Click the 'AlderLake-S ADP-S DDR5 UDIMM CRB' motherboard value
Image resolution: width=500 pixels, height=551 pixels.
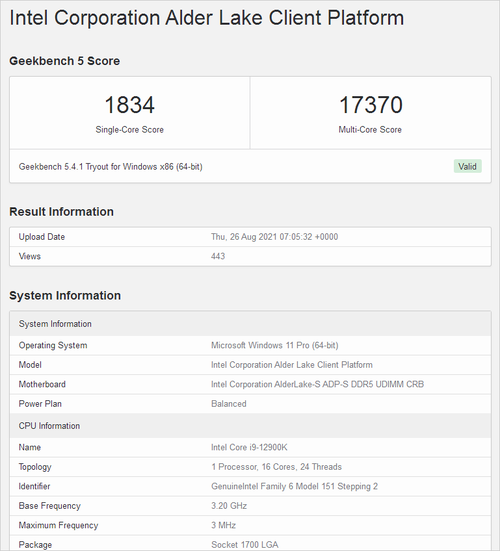tap(317, 384)
